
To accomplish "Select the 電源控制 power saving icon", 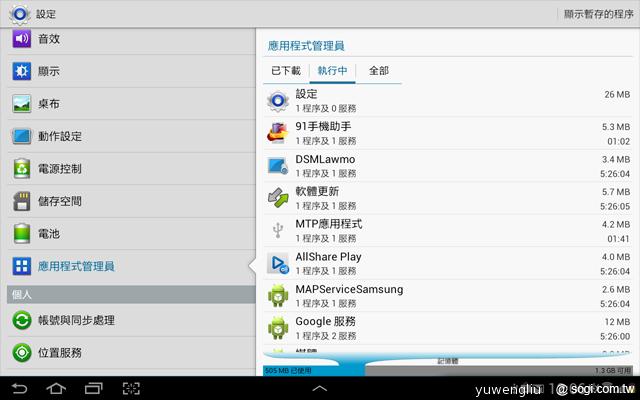I will coord(22,169).
